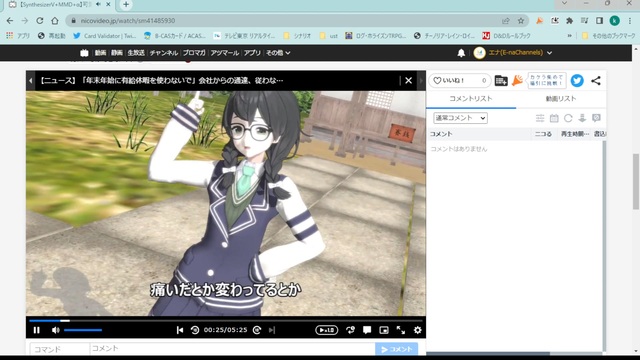Toggle repeat playback loop icon
Viewport: 640px width, 360px height.
click(350, 330)
